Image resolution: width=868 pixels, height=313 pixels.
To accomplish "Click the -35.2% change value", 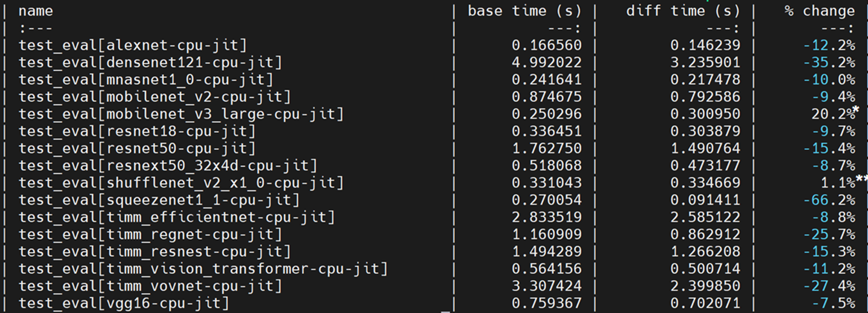I will pyautogui.click(x=829, y=63).
